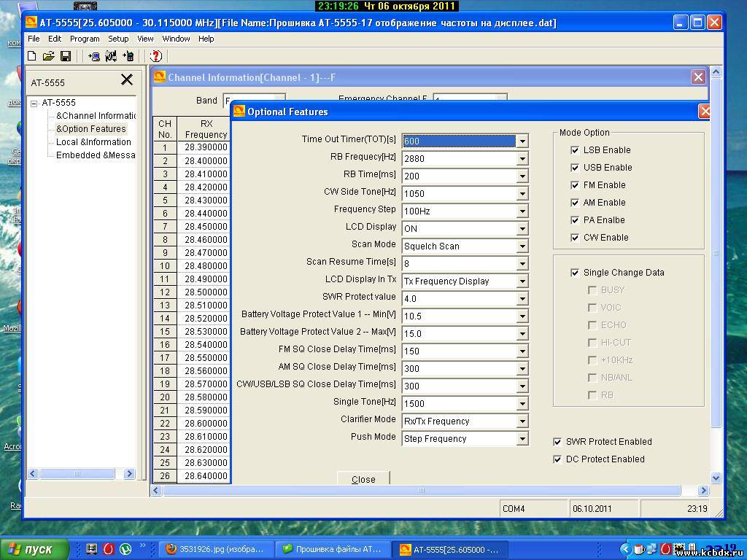Open communication port setup toolbar icon
Viewport: 747px width, 560px height.
point(111,56)
